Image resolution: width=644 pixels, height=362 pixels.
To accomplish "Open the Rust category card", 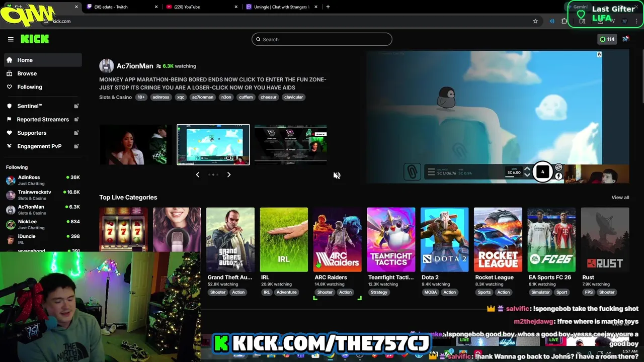I will pyautogui.click(x=605, y=240).
